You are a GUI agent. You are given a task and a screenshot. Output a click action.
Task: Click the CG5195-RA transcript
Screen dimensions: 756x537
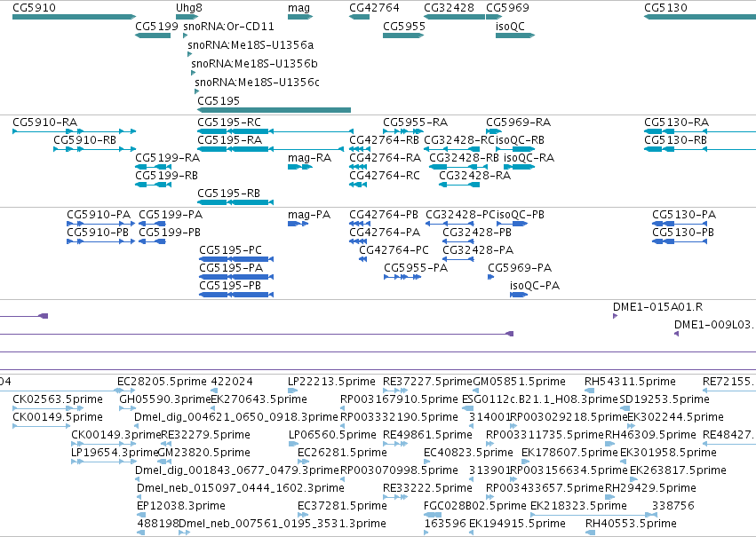pos(270,149)
